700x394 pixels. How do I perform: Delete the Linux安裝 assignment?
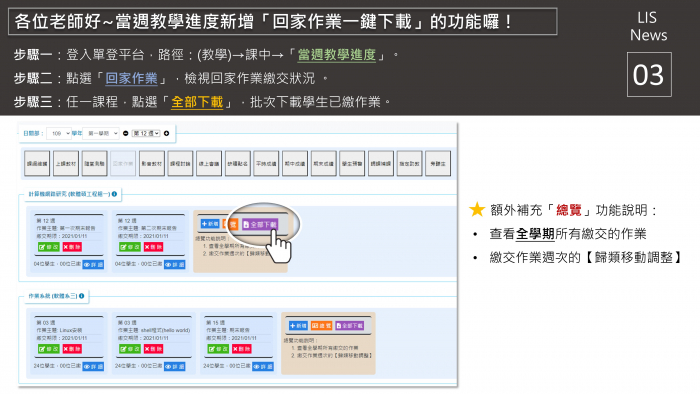point(72,349)
